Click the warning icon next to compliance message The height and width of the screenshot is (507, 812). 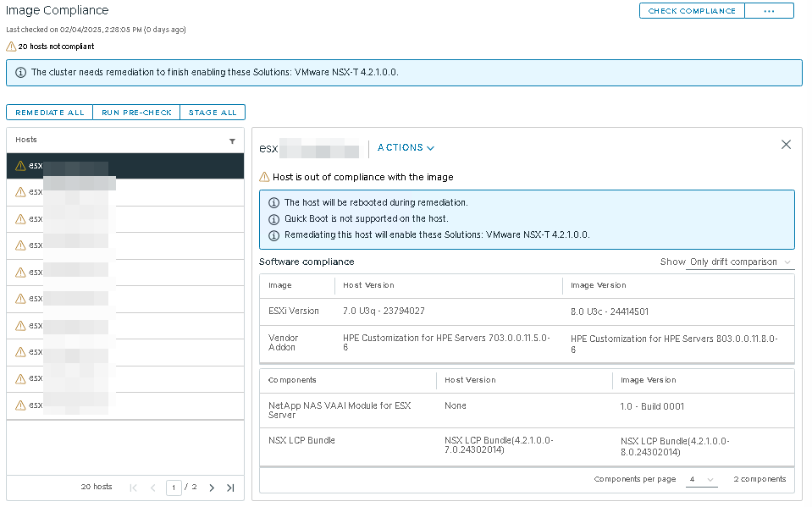[x=265, y=177]
